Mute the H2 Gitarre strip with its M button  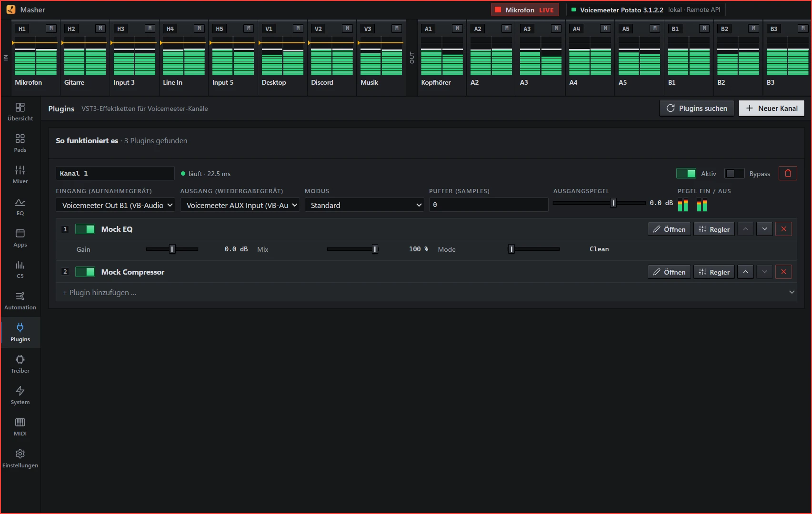[100, 29]
